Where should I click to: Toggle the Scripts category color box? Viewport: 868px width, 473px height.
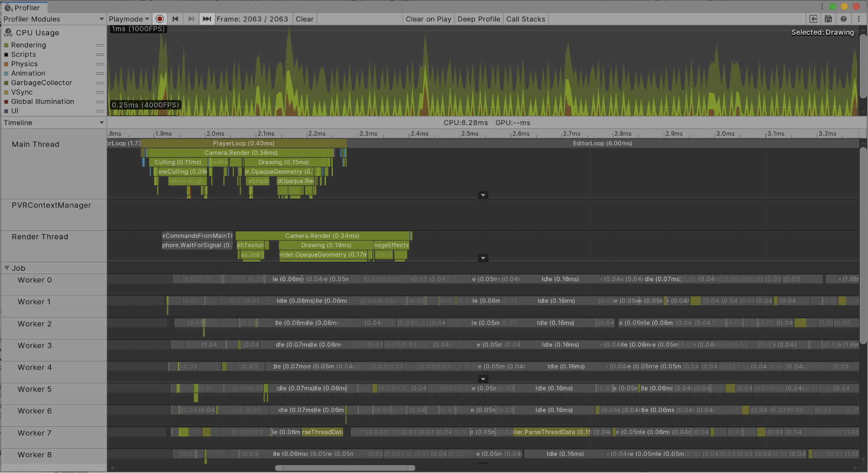pyautogui.click(x=7, y=55)
